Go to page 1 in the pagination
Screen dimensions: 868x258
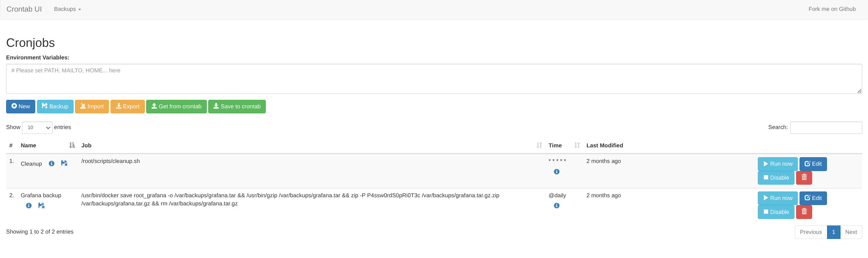pos(833,232)
